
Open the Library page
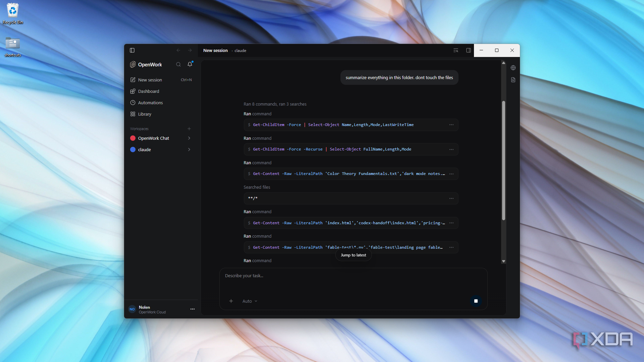pos(161,114)
